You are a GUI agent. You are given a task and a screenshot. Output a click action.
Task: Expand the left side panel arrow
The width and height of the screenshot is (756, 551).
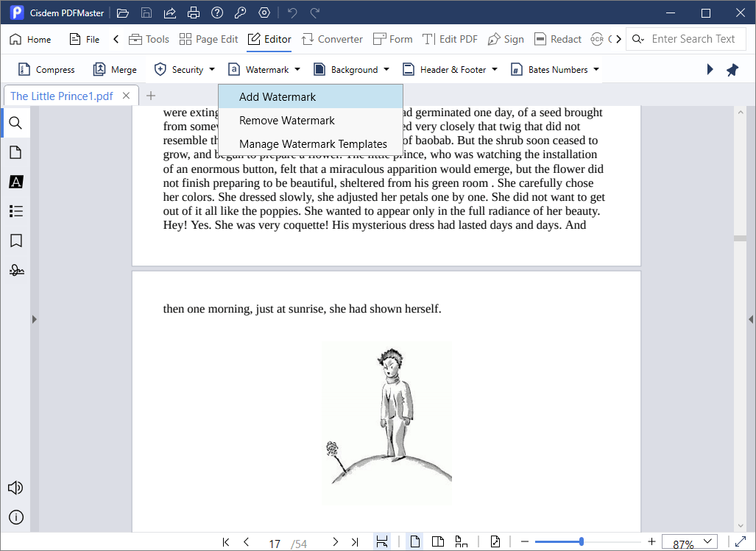pyautogui.click(x=35, y=319)
